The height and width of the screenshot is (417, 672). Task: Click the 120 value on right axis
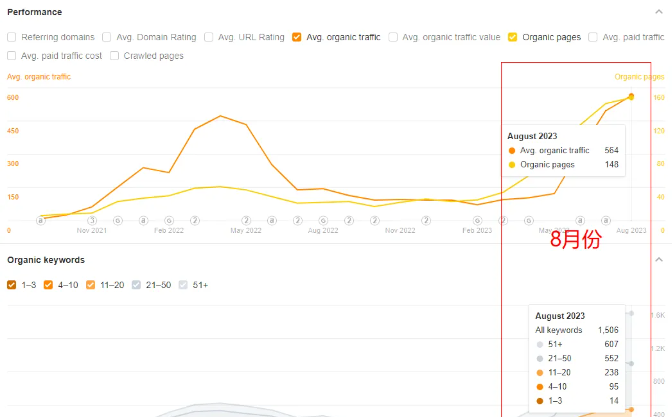[x=659, y=131]
